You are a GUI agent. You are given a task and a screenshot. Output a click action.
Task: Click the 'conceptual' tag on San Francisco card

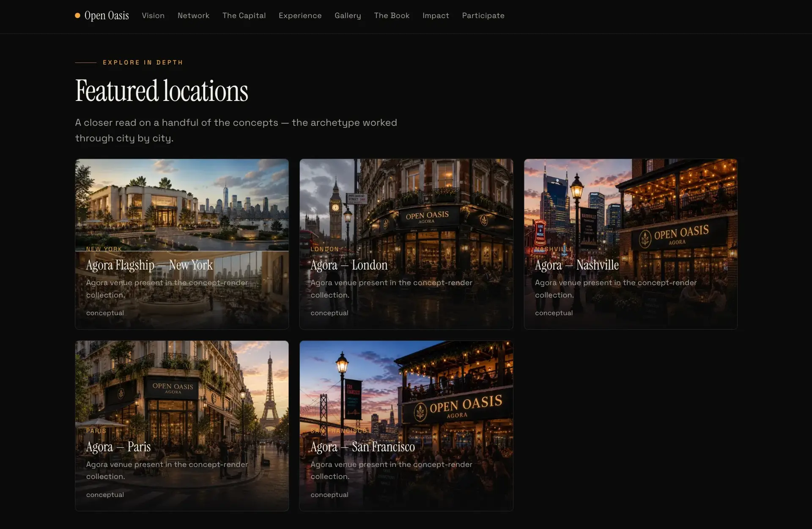pos(329,495)
